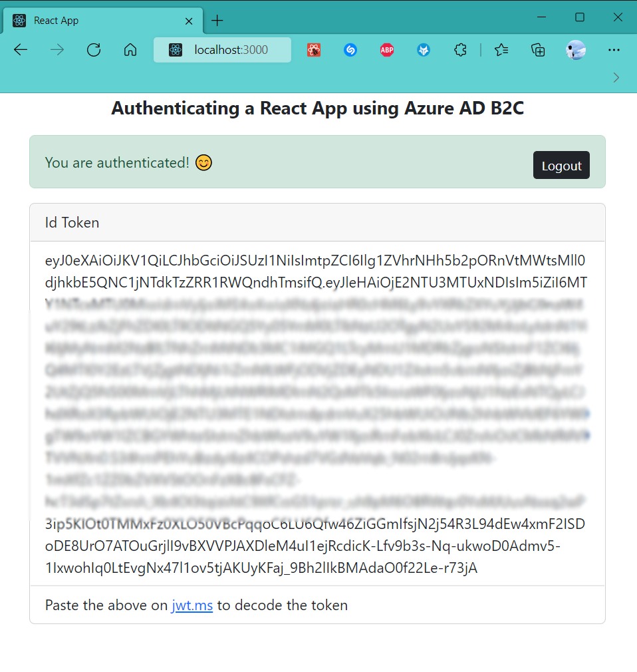Image resolution: width=637 pixels, height=672 pixels.
Task: Close the React App tab
Action: 188,21
